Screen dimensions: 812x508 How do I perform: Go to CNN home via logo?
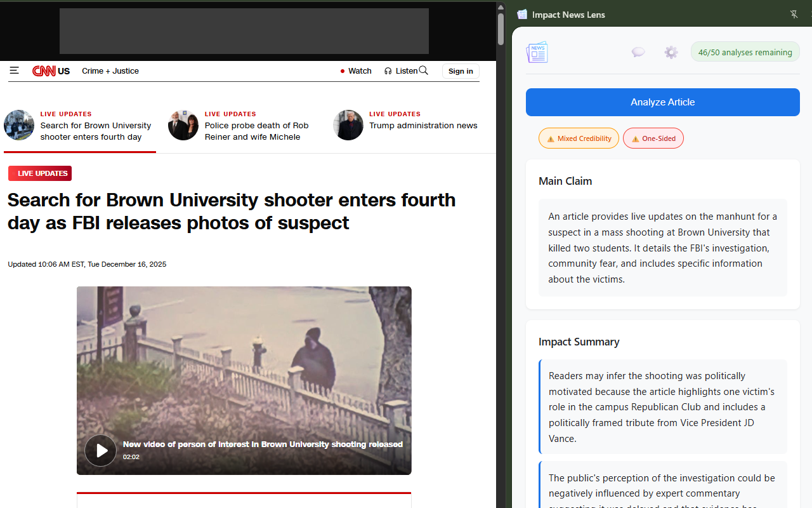tap(44, 71)
